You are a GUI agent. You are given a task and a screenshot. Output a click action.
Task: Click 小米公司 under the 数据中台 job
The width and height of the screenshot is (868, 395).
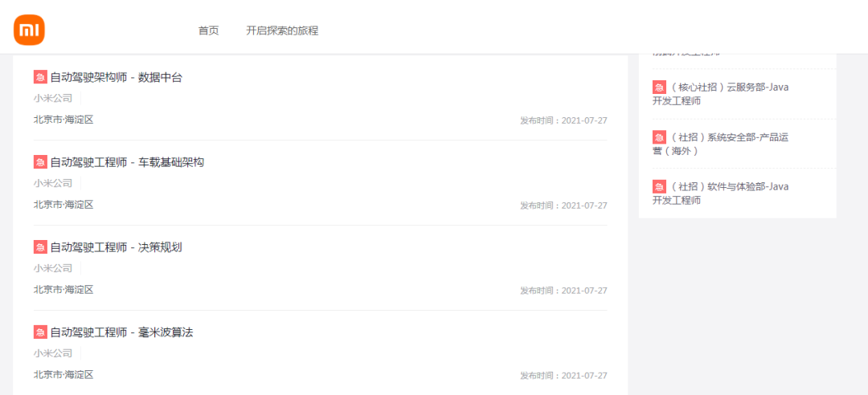tap(53, 99)
